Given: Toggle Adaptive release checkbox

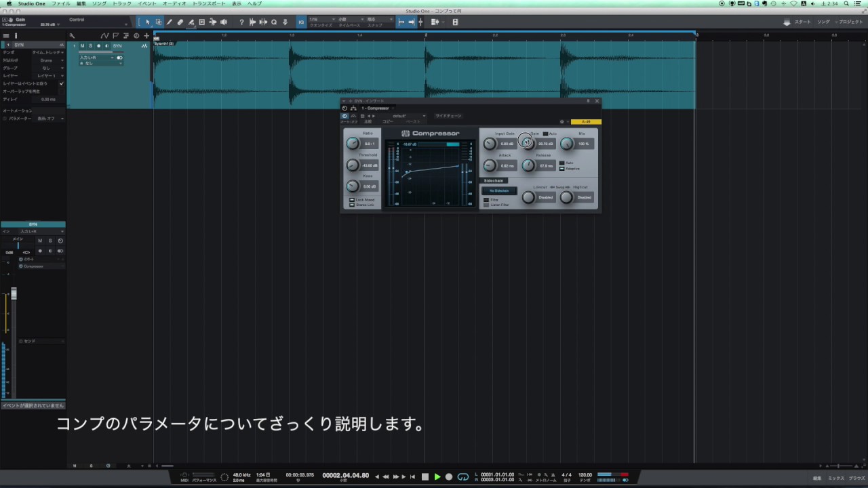Looking at the screenshot, I should coord(561,169).
